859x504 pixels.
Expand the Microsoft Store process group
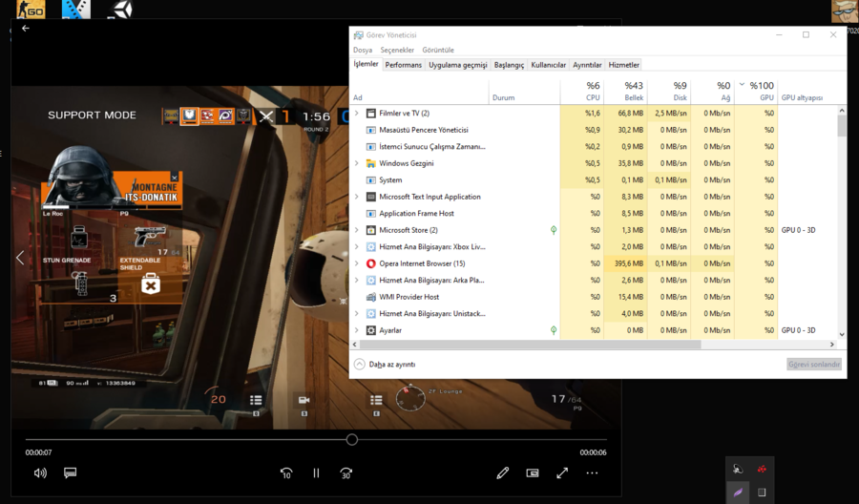point(357,230)
